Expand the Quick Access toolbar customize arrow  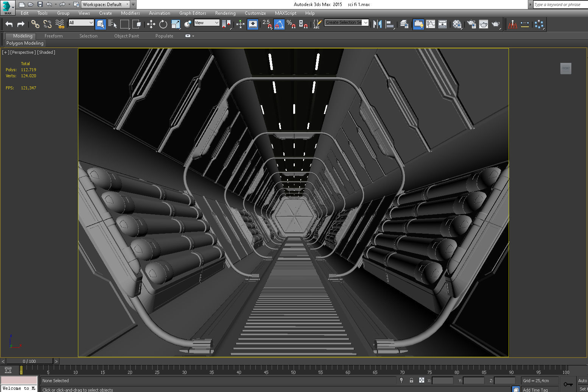(133, 5)
